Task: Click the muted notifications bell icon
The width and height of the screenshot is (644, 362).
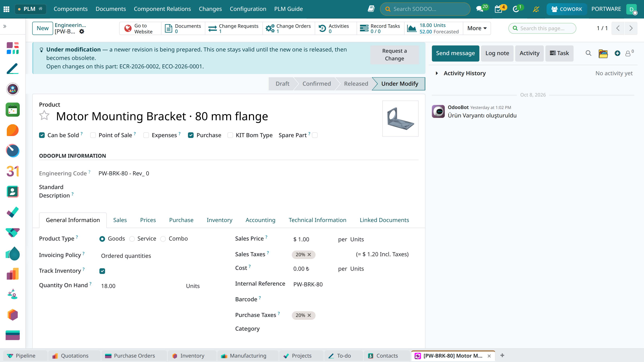Action: click(536, 9)
